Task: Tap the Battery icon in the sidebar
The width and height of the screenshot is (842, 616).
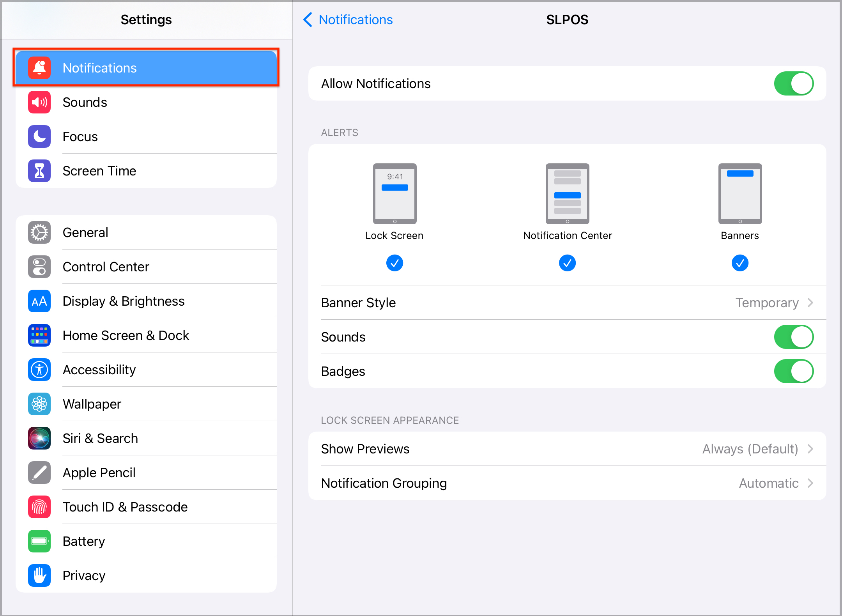Action: click(39, 541)
